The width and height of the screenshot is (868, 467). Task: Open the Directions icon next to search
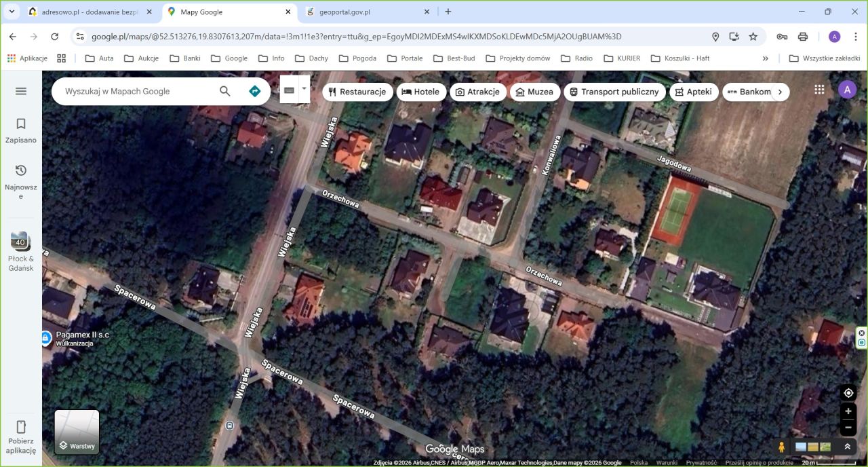(x=254, y=90)
